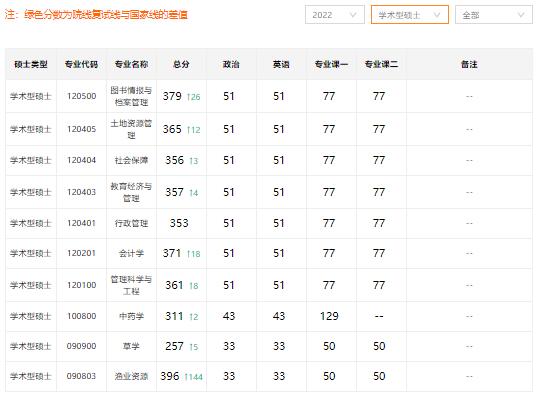539x399 pixels.
Task: Click major name 社会保障
Action: [x=131, y=160]
